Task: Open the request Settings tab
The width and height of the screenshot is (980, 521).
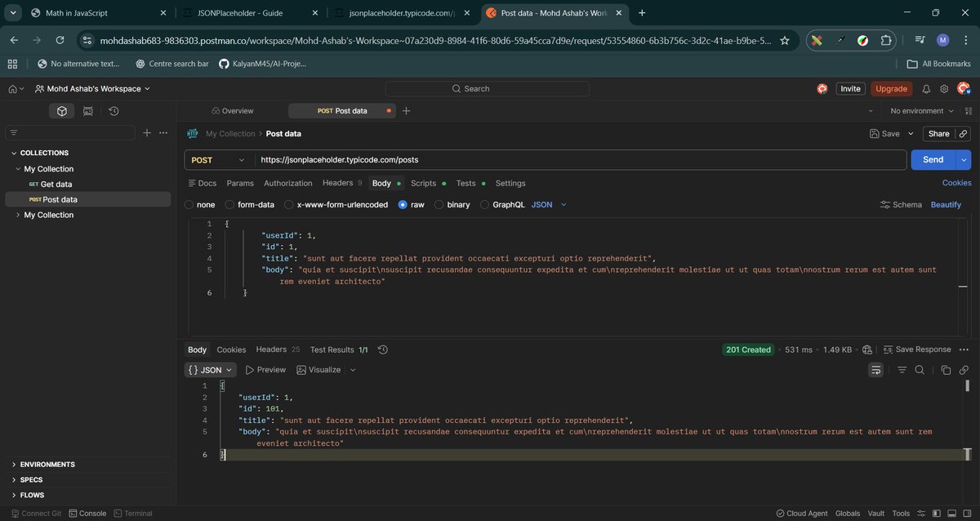Action: pyautogui.click(x=510, y=184)
